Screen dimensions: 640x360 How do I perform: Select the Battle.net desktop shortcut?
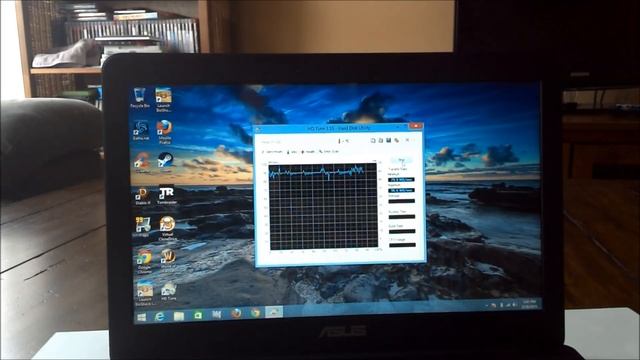tap(141, 130)
